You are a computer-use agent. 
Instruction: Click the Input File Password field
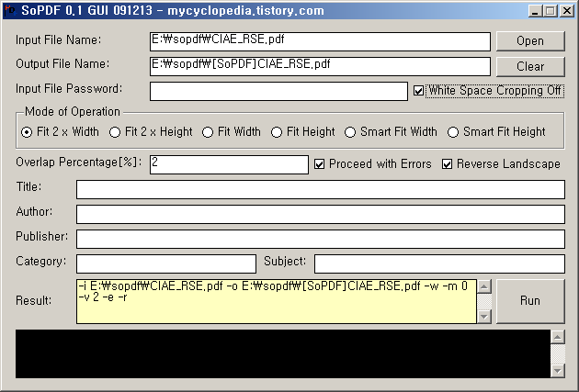point(278,91)
